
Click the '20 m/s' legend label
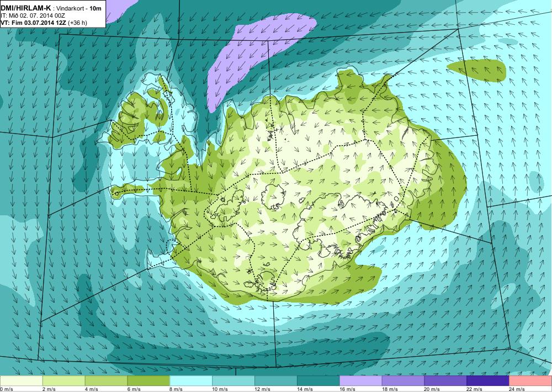(x=432, y=389)
